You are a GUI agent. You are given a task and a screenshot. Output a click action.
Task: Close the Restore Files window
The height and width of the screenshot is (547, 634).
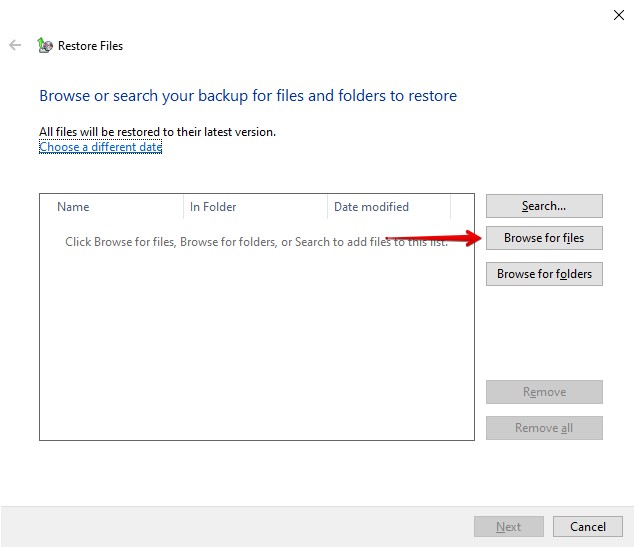[617, 15]
